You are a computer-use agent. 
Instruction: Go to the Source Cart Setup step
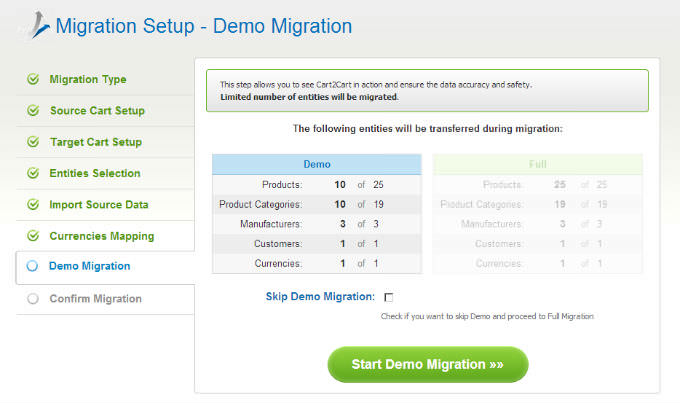click(x=97, y=111)
